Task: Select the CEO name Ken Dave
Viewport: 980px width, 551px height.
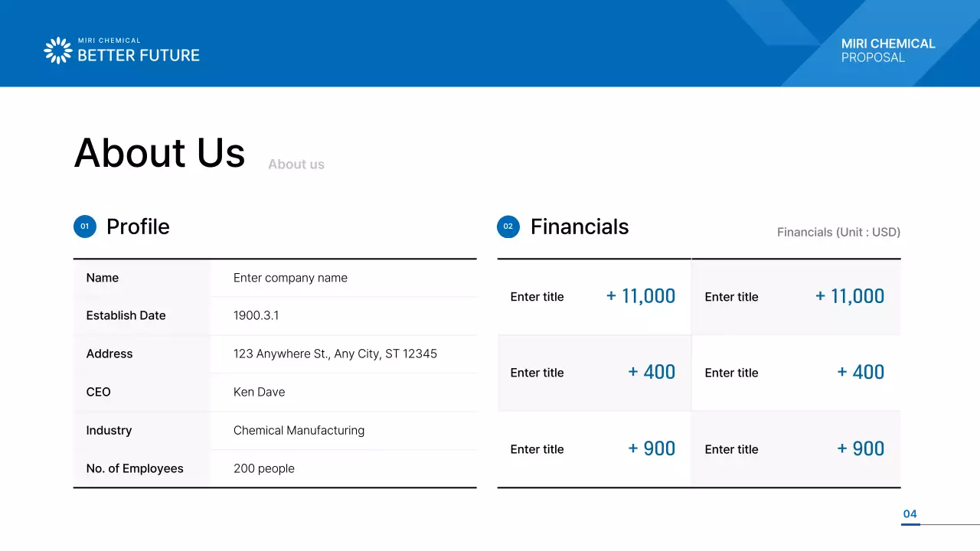Action: [259, 392]
